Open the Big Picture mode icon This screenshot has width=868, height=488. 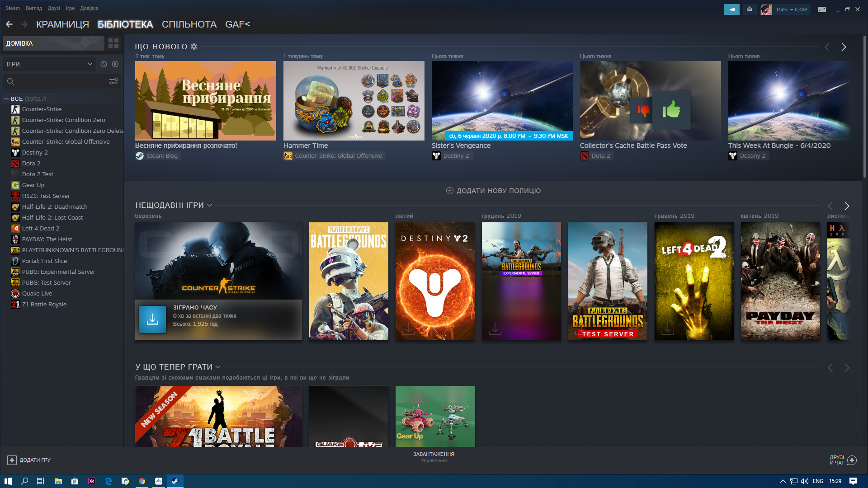(x=822, y=9)
